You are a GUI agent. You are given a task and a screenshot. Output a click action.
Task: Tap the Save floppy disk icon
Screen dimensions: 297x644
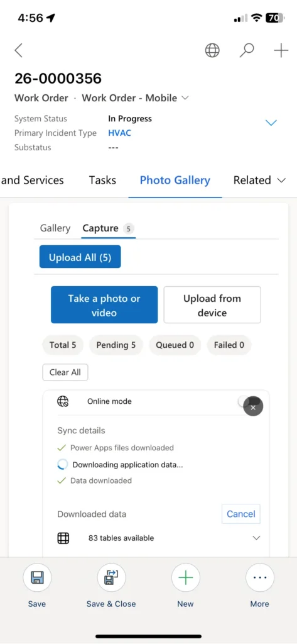point(37,577)
